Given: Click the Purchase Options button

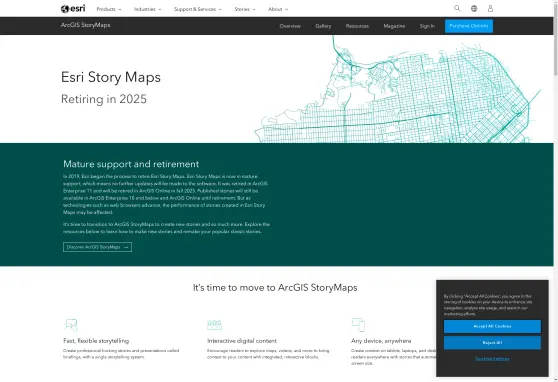Looking at the screenshot, I should 469,26.
